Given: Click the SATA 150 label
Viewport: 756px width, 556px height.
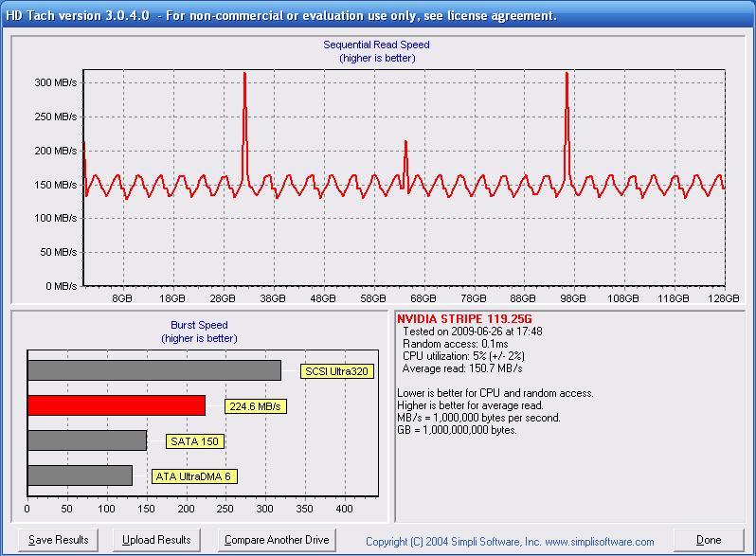Looking at the screenshot, I should coord(195,441).
